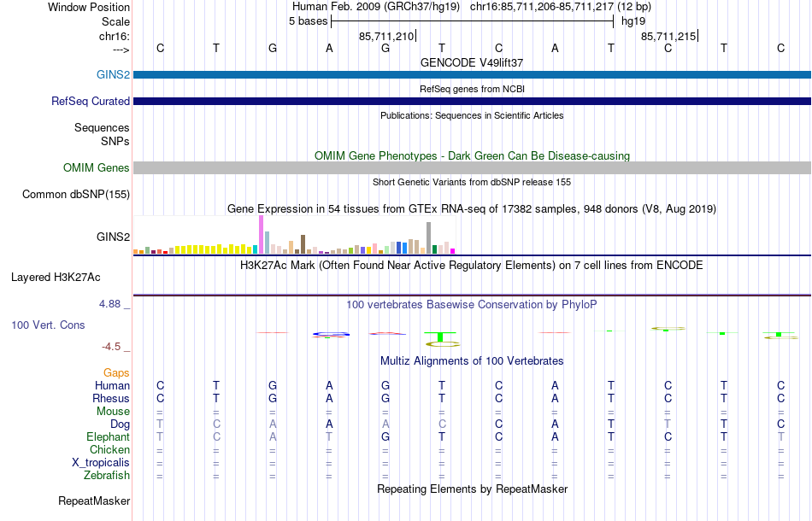Click the tallest violet bar in GTEx chart
This screenshot has height=521, width=812.
click(261, 234)
